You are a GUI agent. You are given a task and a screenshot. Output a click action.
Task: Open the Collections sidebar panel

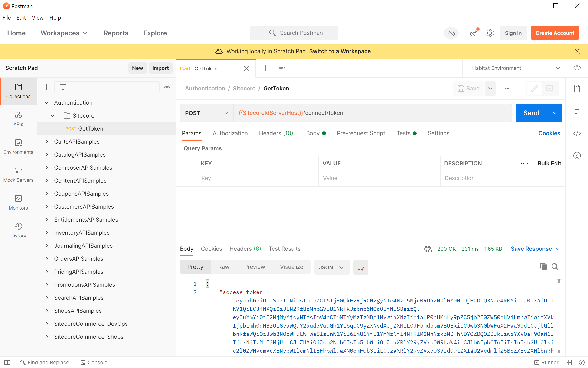[x=18, y=91]
